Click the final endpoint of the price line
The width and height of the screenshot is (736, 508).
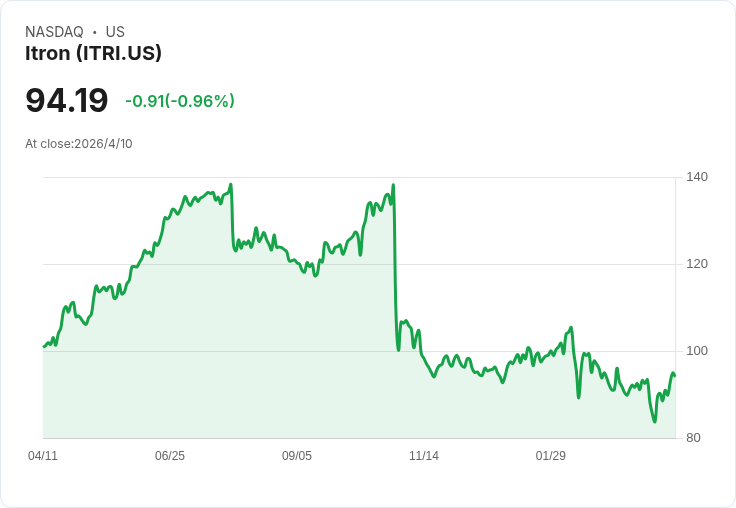(x=675, y=376)
